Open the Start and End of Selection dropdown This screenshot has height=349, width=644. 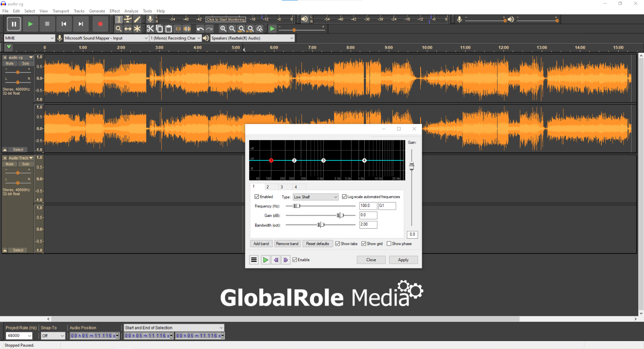click(174, 328)
